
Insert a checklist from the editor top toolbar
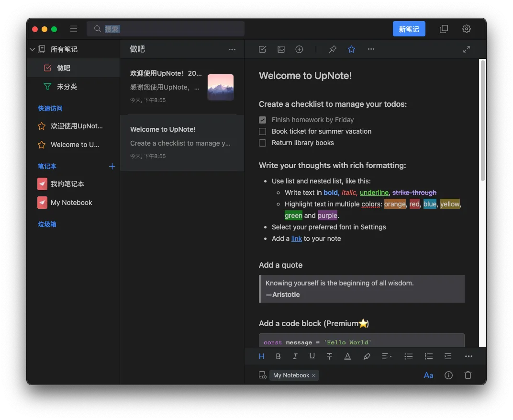(262, 49)
